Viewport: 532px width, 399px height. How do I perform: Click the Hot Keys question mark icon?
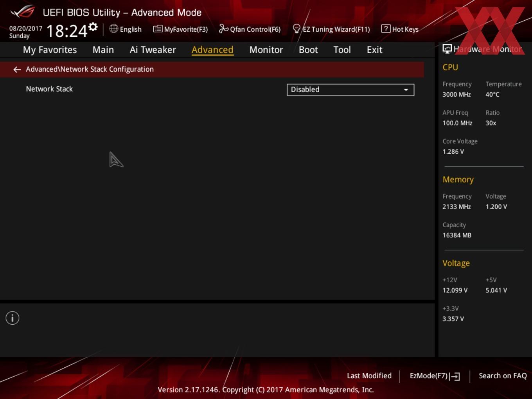click(x=386, y=29)
